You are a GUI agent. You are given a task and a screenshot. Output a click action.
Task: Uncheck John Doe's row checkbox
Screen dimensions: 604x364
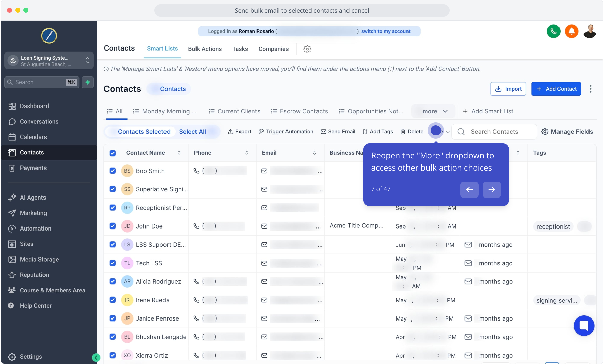coord(113,226)
